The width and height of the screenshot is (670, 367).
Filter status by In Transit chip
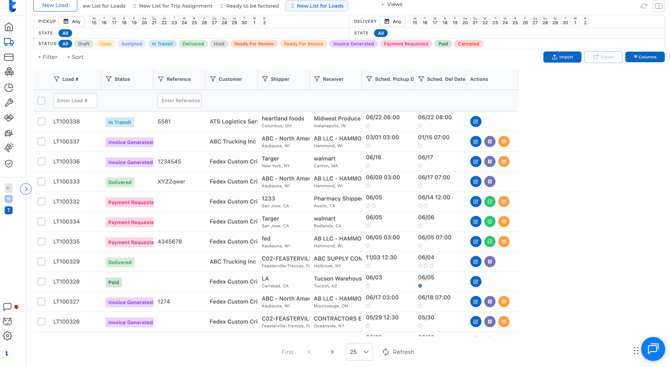(162, 44)
